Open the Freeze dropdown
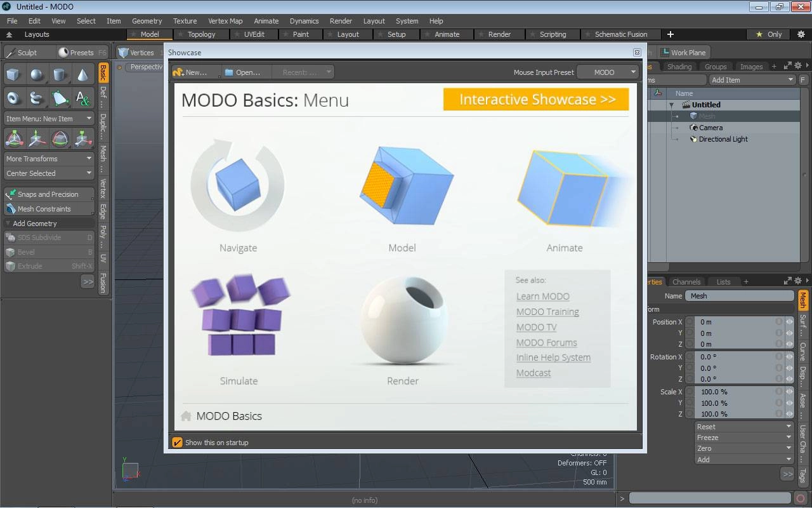This screenshot has width=812, height=508. click(744, 438)
